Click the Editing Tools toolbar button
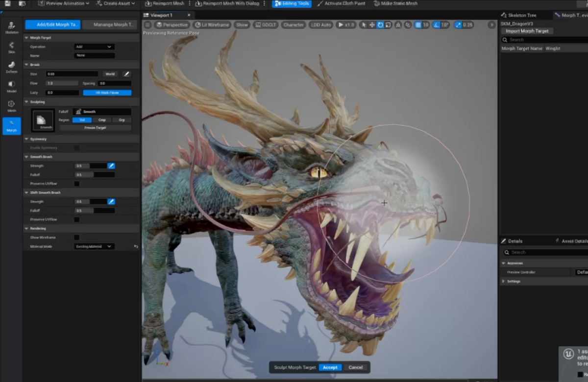The width and height of the screenshot is (588, 382). [x=292, y=3]
